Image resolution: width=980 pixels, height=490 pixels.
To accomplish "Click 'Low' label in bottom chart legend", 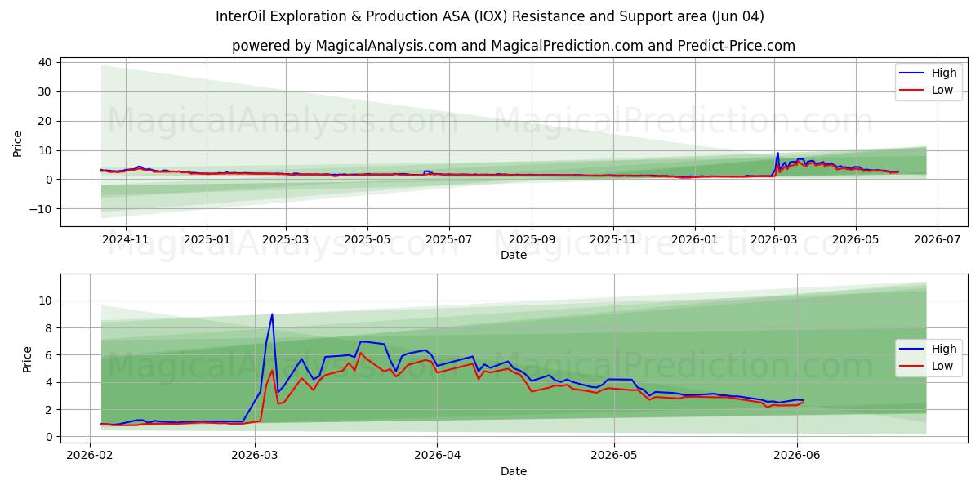I will (942, 366).
